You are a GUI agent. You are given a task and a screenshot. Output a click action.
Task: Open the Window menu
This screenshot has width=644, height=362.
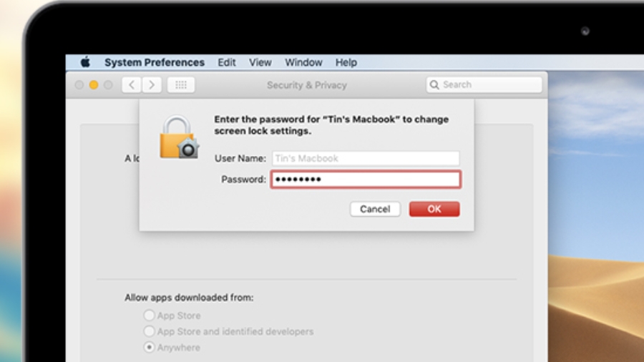303,62
